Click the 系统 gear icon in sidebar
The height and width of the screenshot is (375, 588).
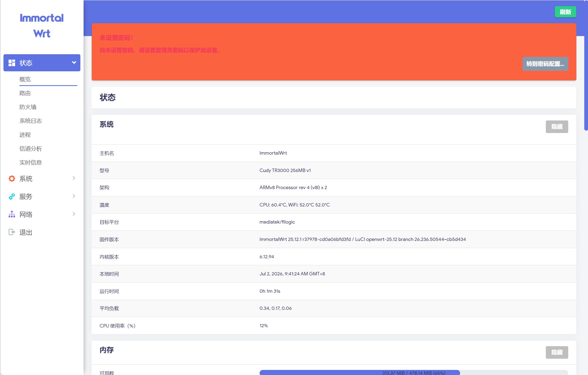click(x=12, y=178)
